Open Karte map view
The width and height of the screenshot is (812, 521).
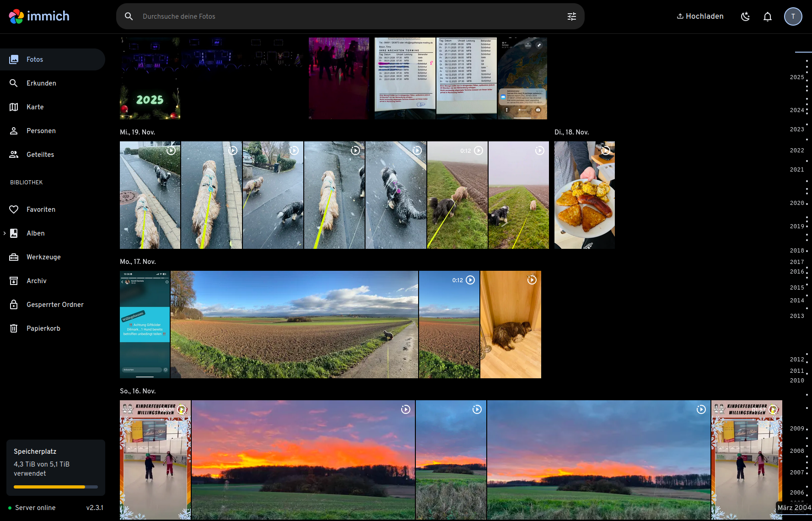click(x=35, y=107)
